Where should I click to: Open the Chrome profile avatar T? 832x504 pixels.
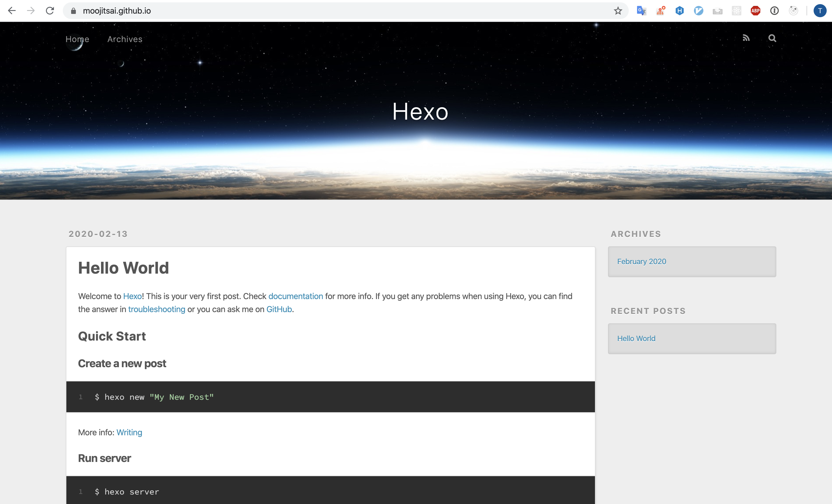[x=820, y=11]
